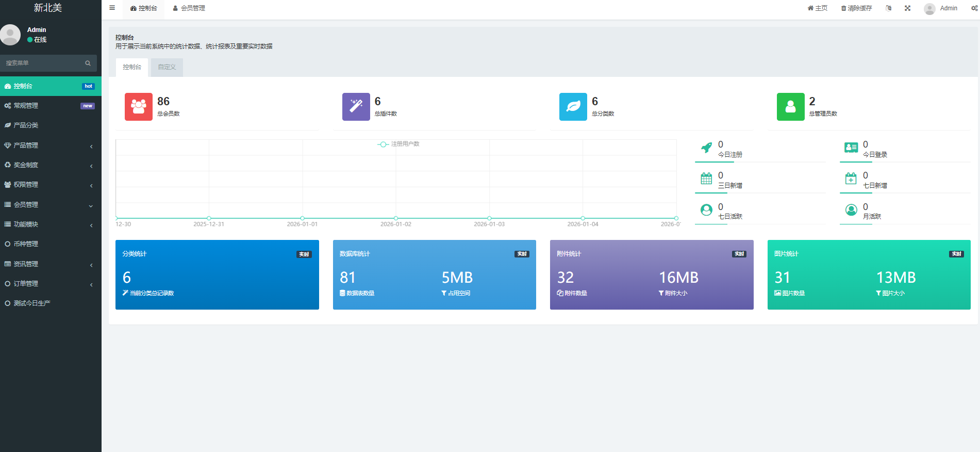Click the 搜索菜单 search input field

click(42, 63)
